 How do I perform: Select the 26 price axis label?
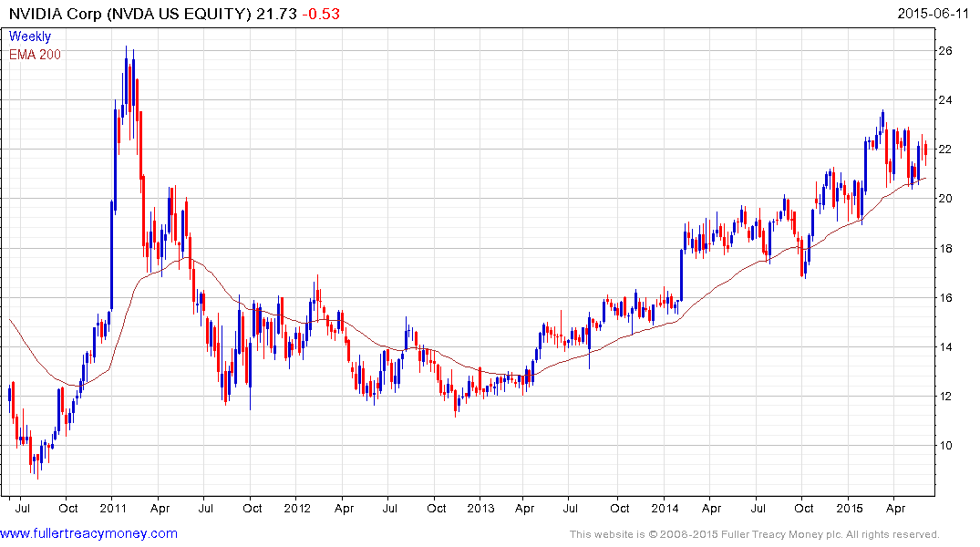coord(945,51)
